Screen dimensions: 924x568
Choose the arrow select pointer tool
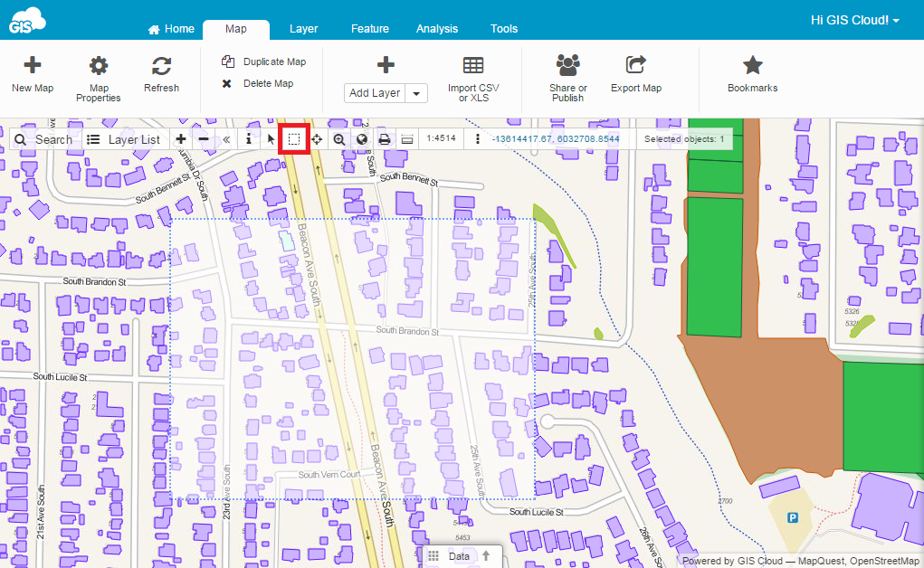[271, 139]
